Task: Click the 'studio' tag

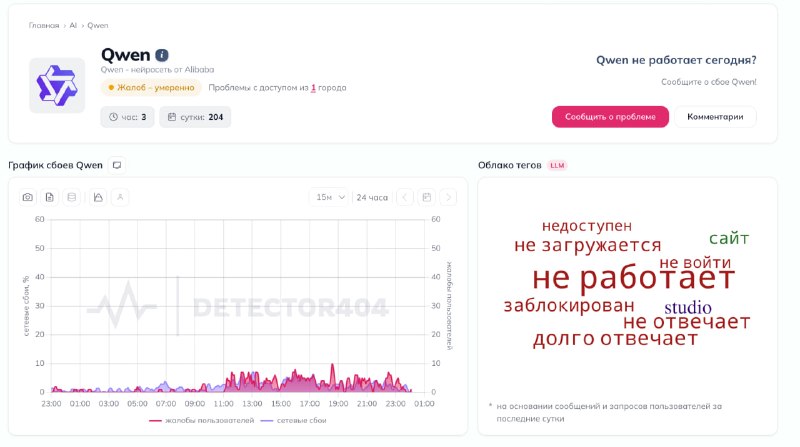Action: [x=688, y=307]
